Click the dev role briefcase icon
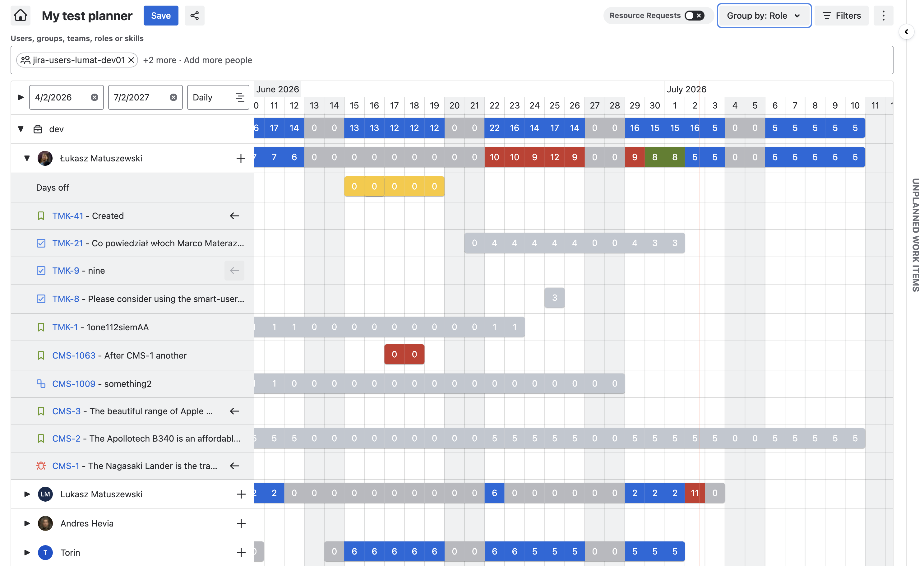This screenshot has height=566, width=924. (38, 129)
